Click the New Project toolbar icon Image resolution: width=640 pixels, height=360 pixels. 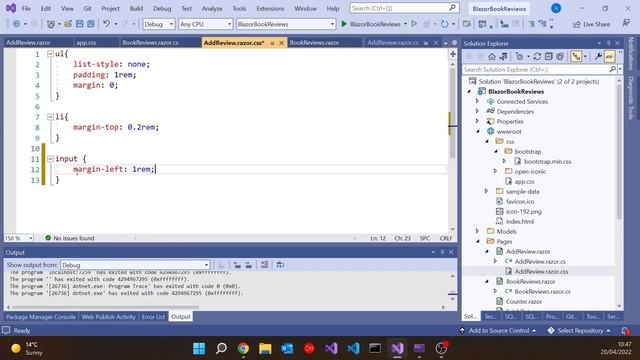51,24
